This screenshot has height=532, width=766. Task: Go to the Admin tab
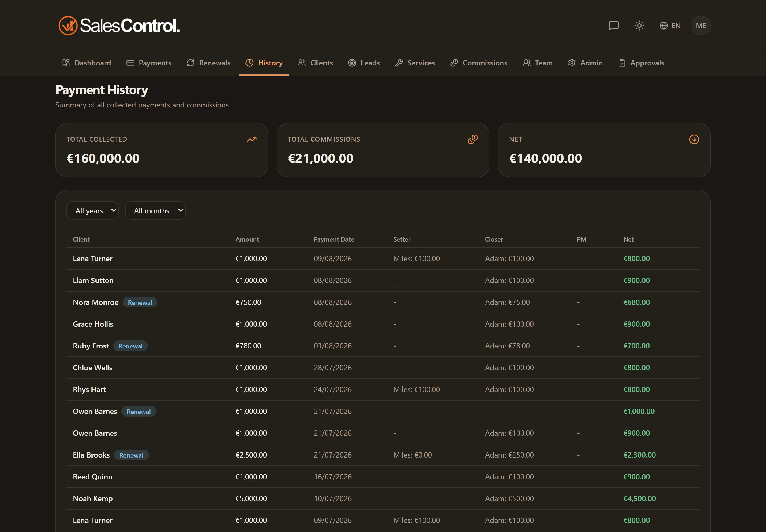(585, 63)
